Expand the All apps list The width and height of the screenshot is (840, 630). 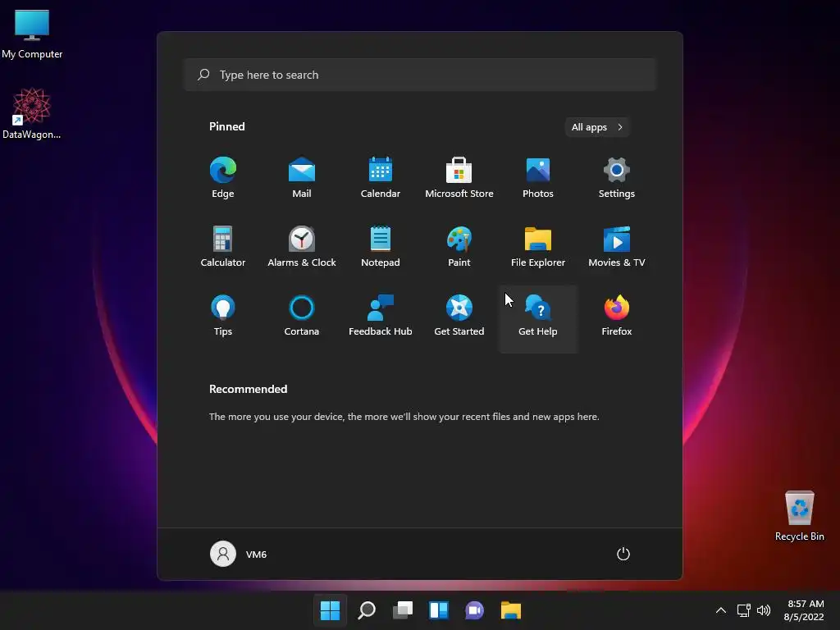(x=597, y=127)
